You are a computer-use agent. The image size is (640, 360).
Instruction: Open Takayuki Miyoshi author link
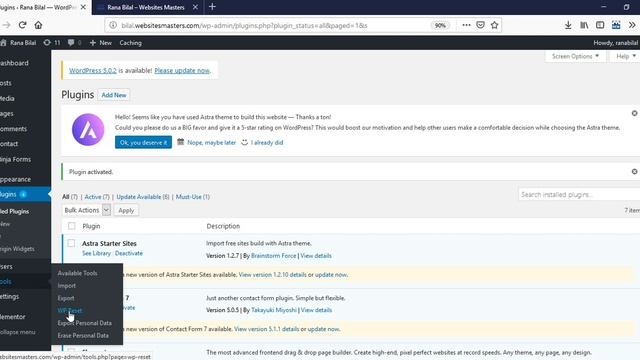click(x=274, y=310)
